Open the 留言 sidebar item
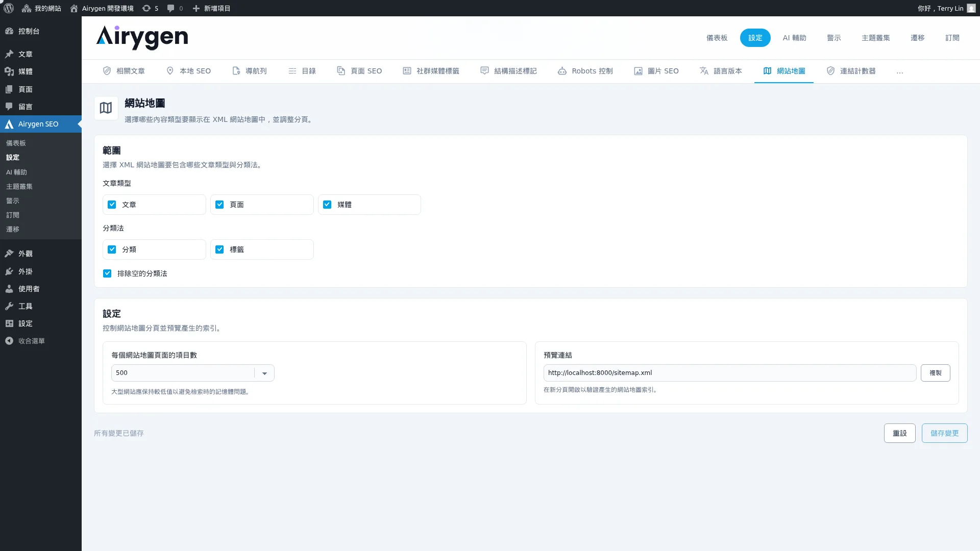The width and height of the screenshot is (980, 551). 41,107
